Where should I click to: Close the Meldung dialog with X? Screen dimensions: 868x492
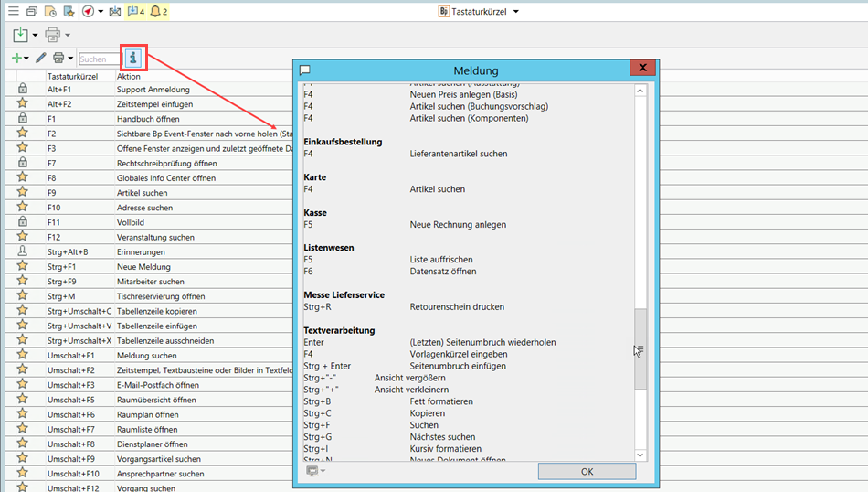[643, 70]
